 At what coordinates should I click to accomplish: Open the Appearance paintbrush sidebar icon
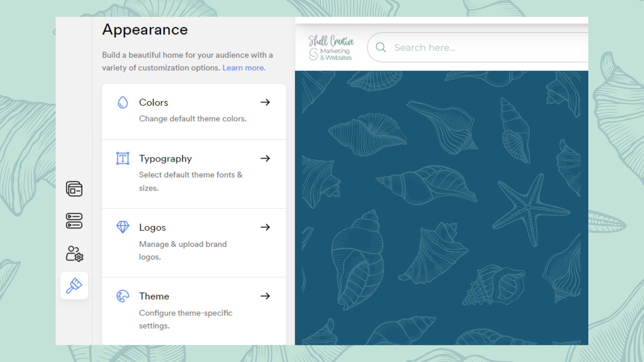(x=74, y=286)
